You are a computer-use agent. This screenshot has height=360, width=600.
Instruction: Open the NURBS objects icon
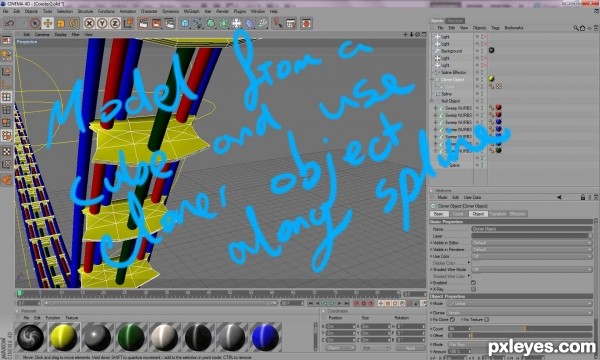(211, 24)
